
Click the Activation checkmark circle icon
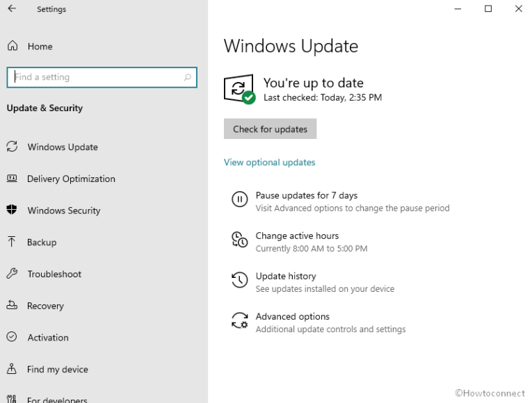[12, 336]
